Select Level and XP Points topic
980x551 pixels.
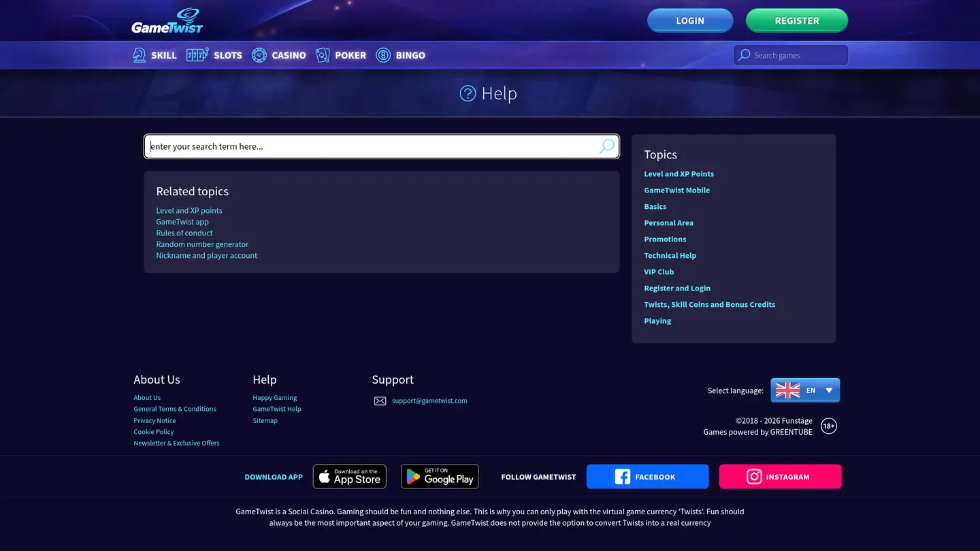pos(679,173)
